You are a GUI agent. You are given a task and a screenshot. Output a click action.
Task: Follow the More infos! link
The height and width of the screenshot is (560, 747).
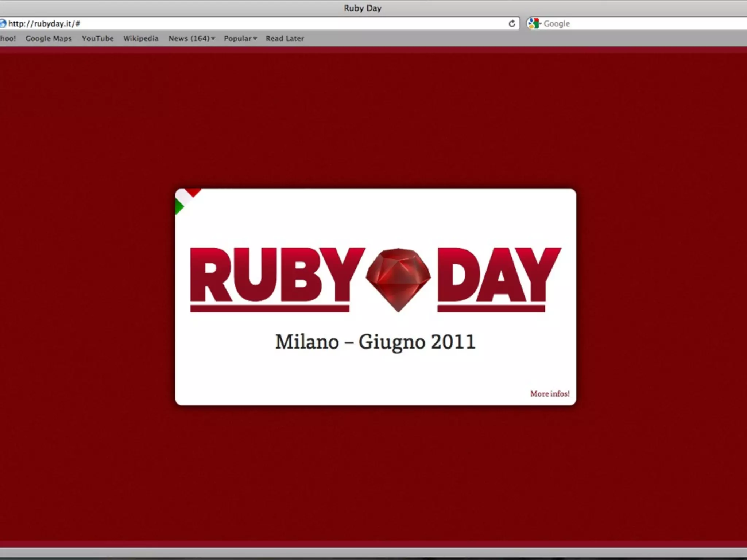click(550, 394)
